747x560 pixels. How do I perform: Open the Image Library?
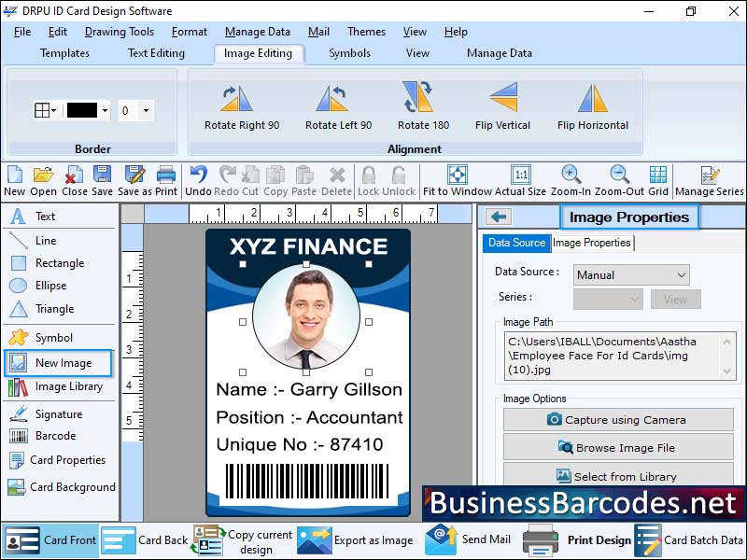pos(55,386)
